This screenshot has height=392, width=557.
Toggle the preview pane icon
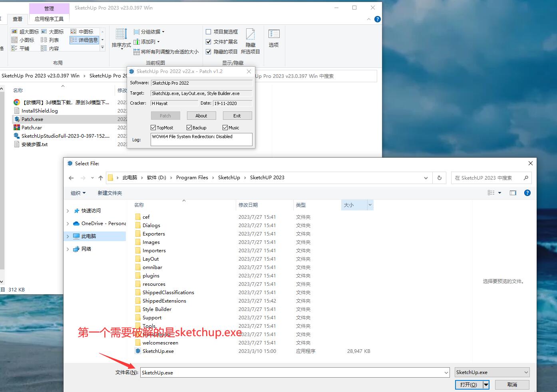[x=513, y=193]
